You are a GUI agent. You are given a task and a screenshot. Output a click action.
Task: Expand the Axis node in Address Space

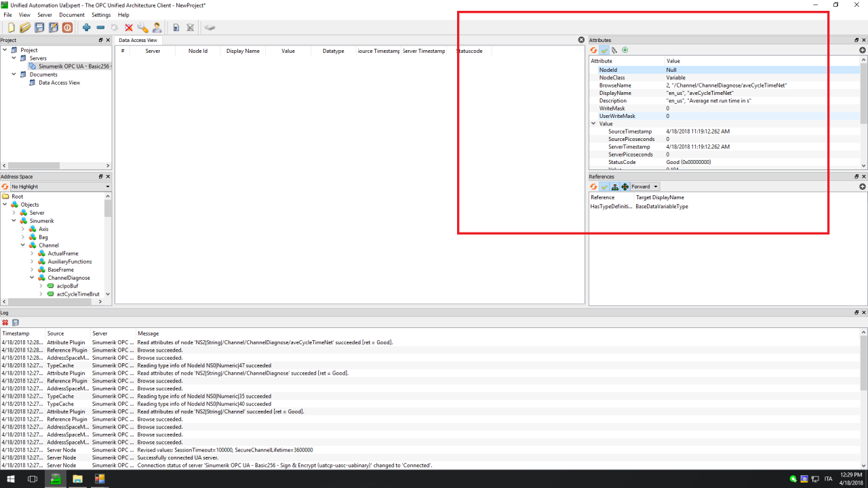click(x=23, y=229)
